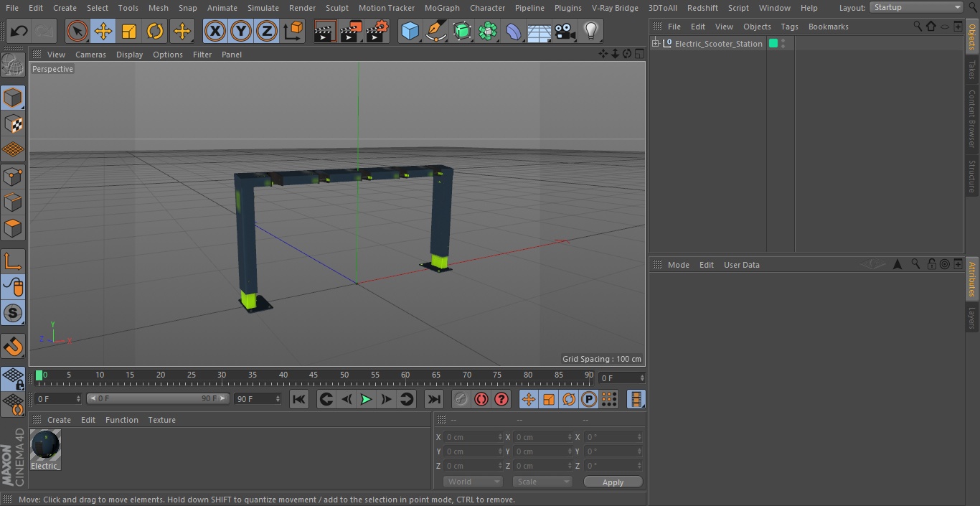Step to the previous frame

[x=347, y=399]
